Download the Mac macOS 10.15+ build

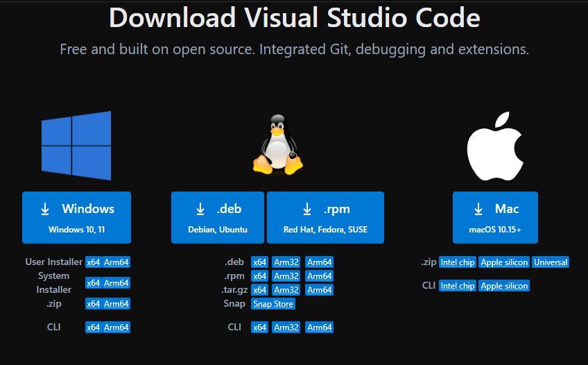[495, 218]
